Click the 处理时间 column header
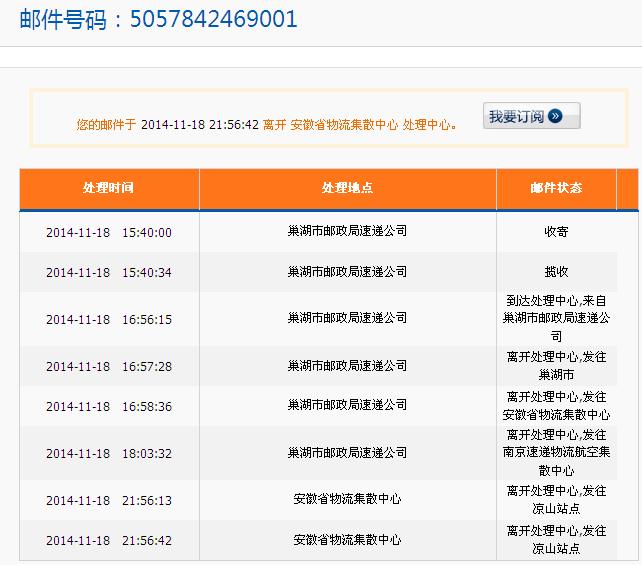 (x=109, y=188)
